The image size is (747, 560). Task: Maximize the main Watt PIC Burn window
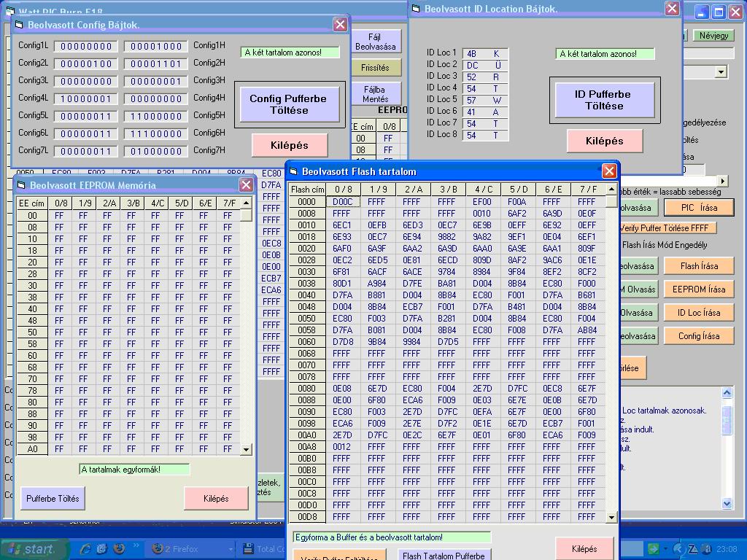tap(719, 12)
